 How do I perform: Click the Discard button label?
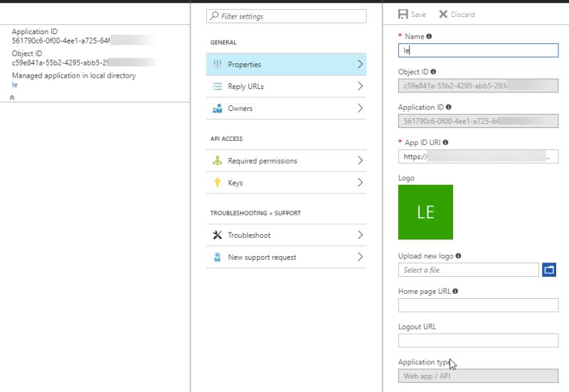pyautogui.click(x=463, y=14)
